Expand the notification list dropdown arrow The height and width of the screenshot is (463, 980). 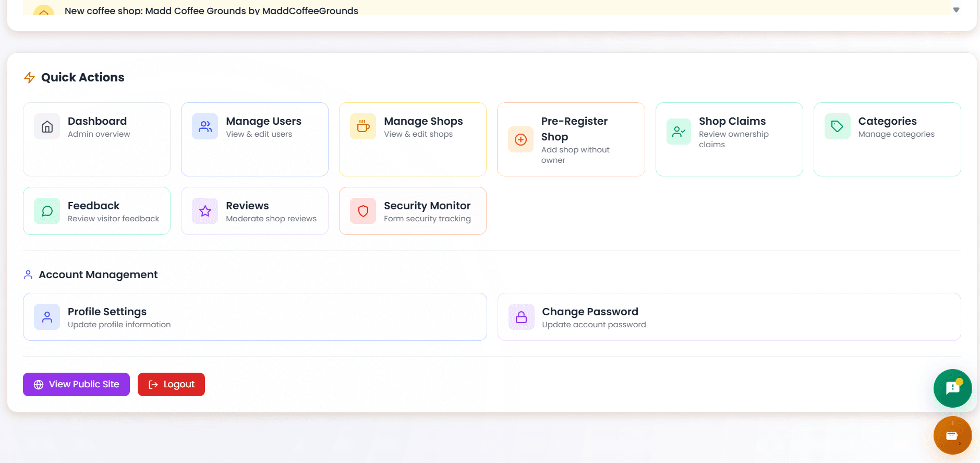click(x=956, y=10)
